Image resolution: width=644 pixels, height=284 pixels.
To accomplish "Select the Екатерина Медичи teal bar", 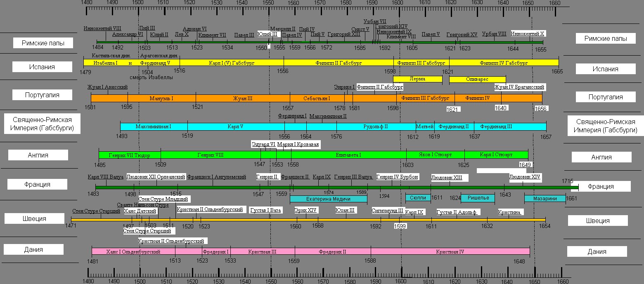I will point(329,199).
